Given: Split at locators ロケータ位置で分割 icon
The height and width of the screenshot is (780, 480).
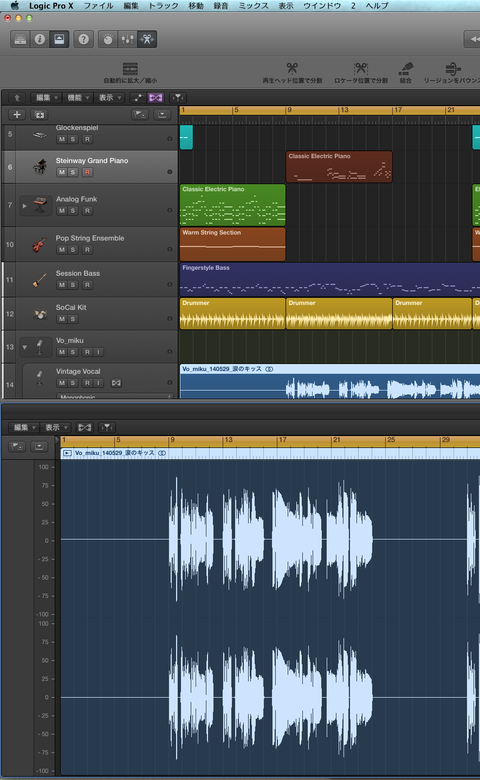Looking at the screenshot, I should pos(361,69).
